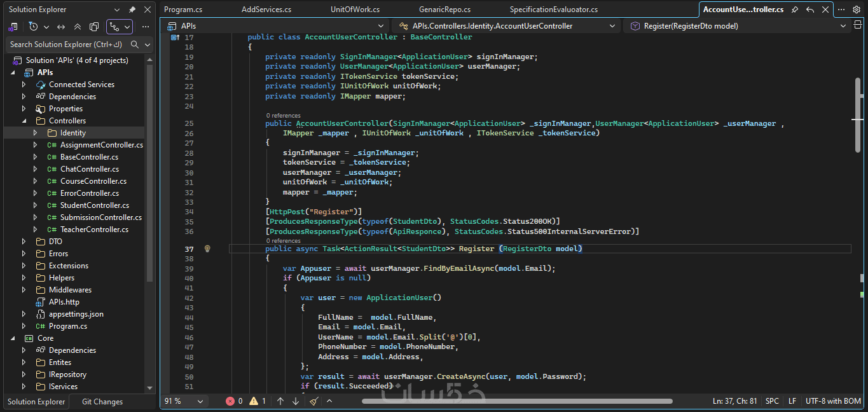Image resolution: width=868 pixels, height=412 pixels.
Task: Switch to Git Changes tab
Action: [102, 402]
